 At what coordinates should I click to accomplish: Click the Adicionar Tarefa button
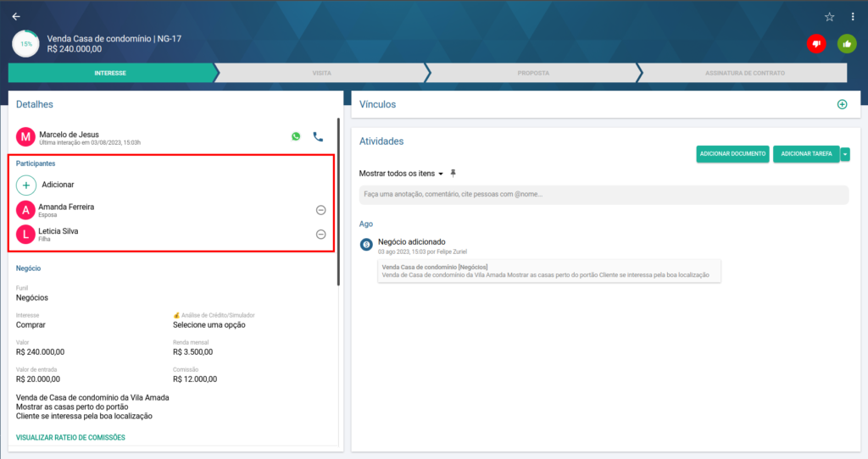click(x=807, y=154)
